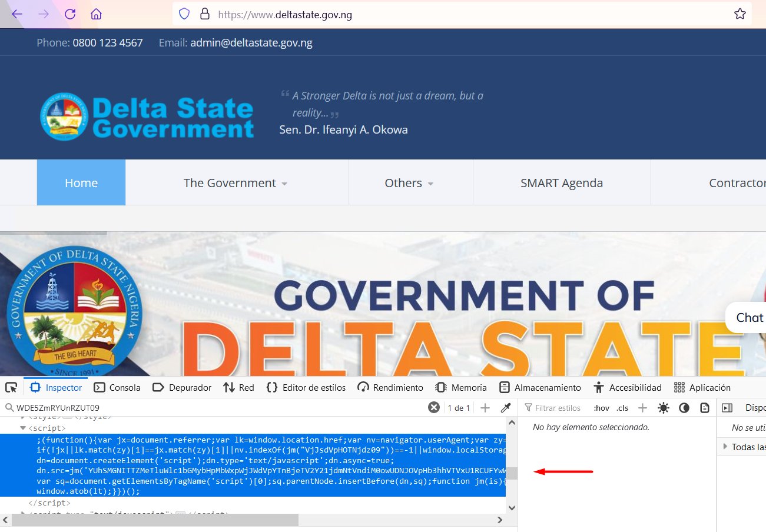Image resolution: width=766 pixels, height=532 pixels.
Task: Open the Chat widget button
Action: click(x=746, y=318)
